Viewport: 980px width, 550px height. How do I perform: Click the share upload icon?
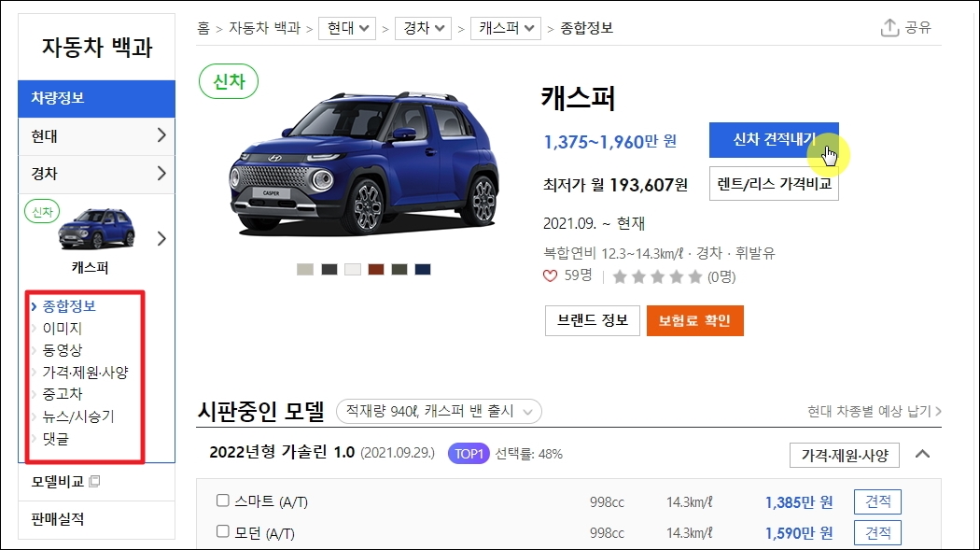(889, 27)
